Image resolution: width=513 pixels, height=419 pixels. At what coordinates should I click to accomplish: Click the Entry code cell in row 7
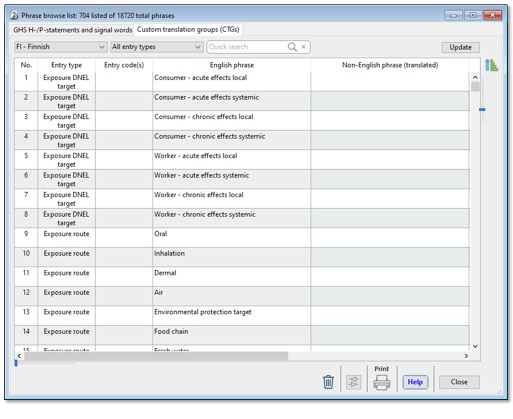pos(124,199)
